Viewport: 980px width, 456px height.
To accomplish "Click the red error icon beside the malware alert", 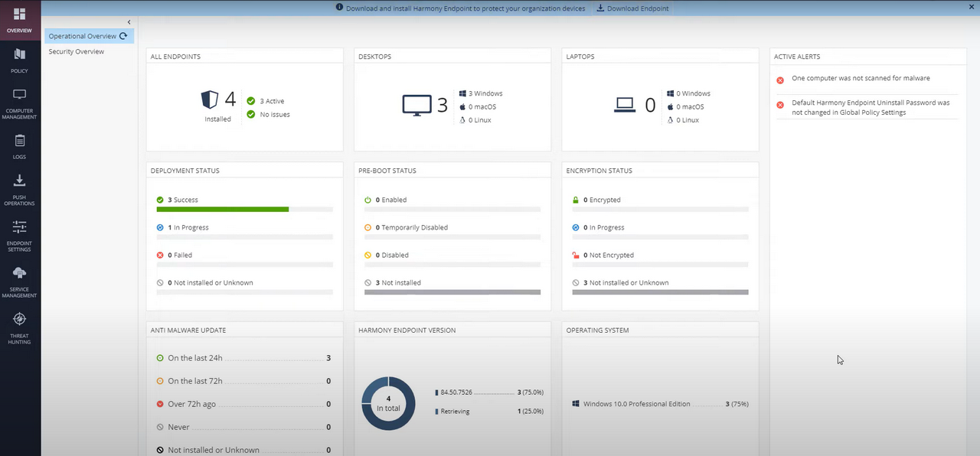I will coord(779,79).
